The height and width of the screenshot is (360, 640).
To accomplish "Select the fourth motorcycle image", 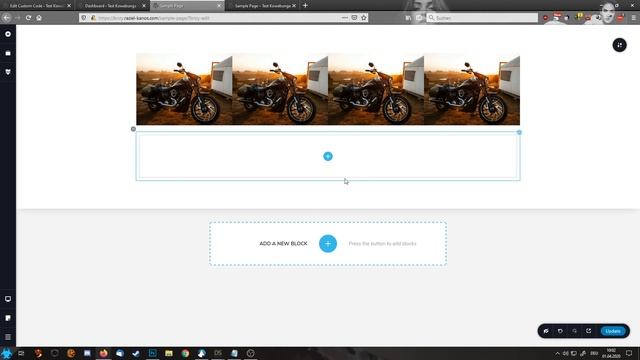I will coord(472,89).
